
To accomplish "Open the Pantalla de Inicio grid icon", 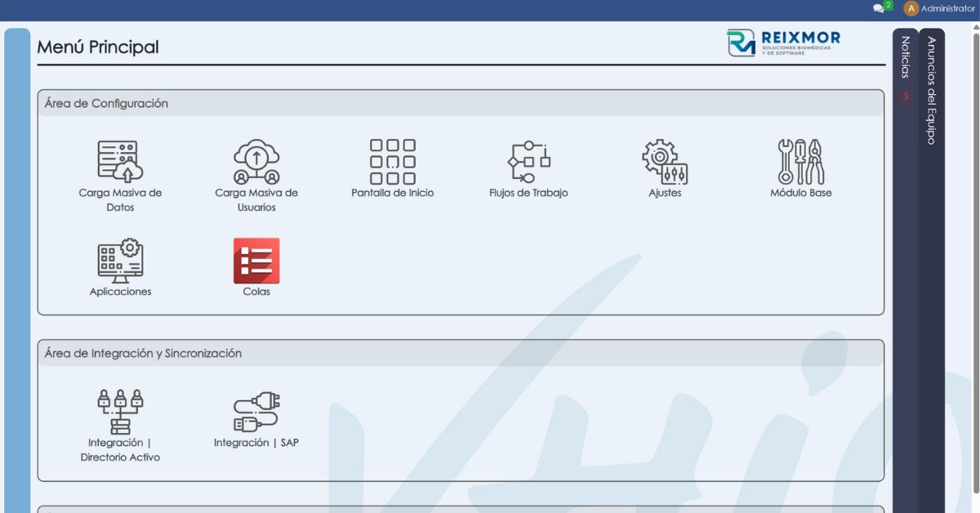I will 392,162.
